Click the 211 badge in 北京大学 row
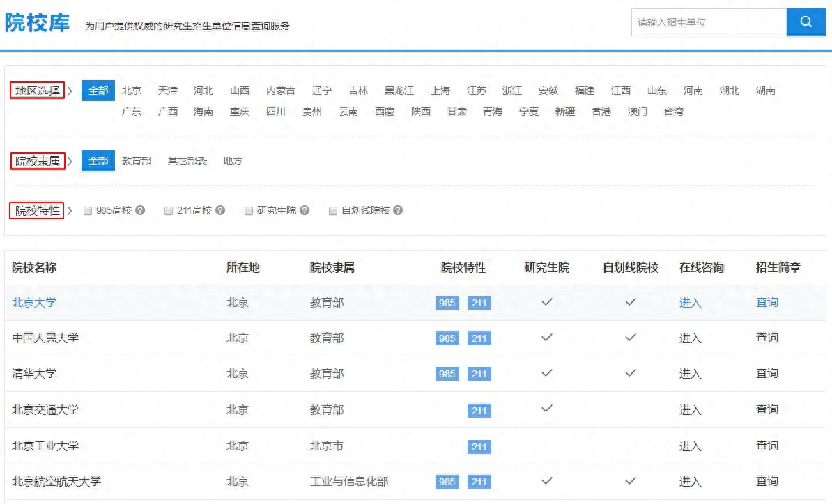The height and width of the screenshot is (504, 832). pos(479,303)
